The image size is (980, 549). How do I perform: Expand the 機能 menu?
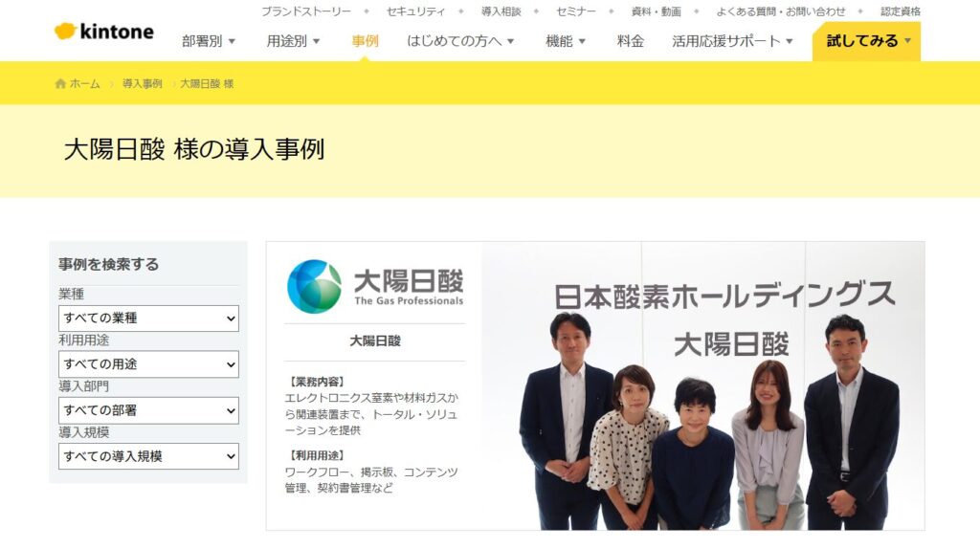point(566,41)
